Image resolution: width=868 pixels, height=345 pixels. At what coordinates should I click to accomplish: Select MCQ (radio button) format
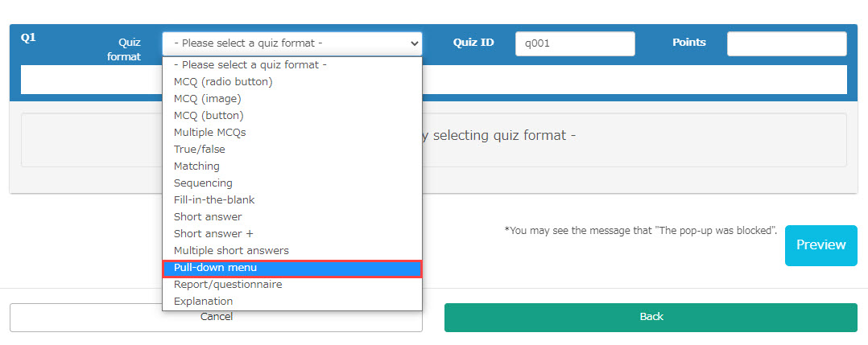(223, 82)
